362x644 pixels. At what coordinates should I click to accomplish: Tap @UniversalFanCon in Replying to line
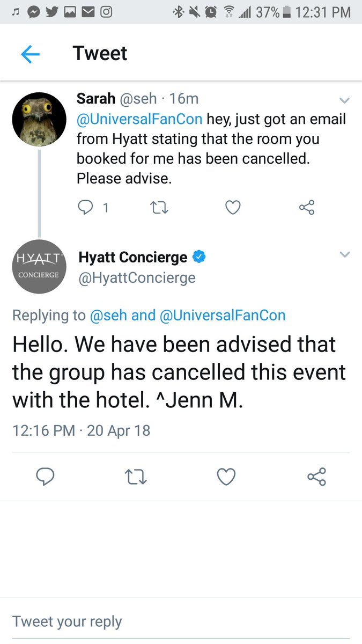[x=223, y=315]
